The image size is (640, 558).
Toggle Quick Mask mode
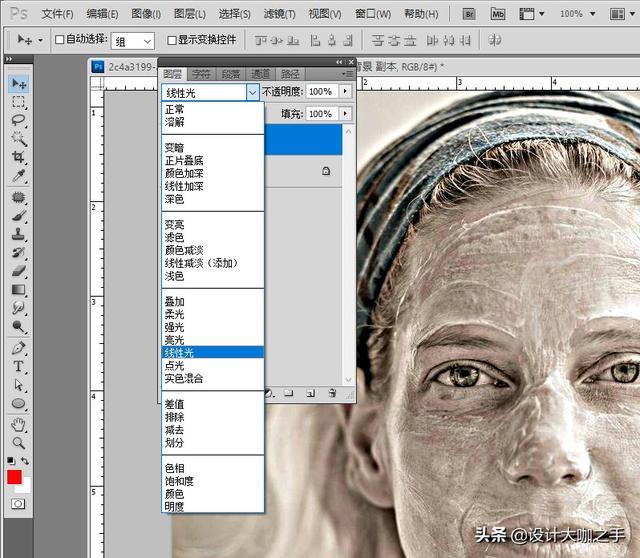pos(18,504)
